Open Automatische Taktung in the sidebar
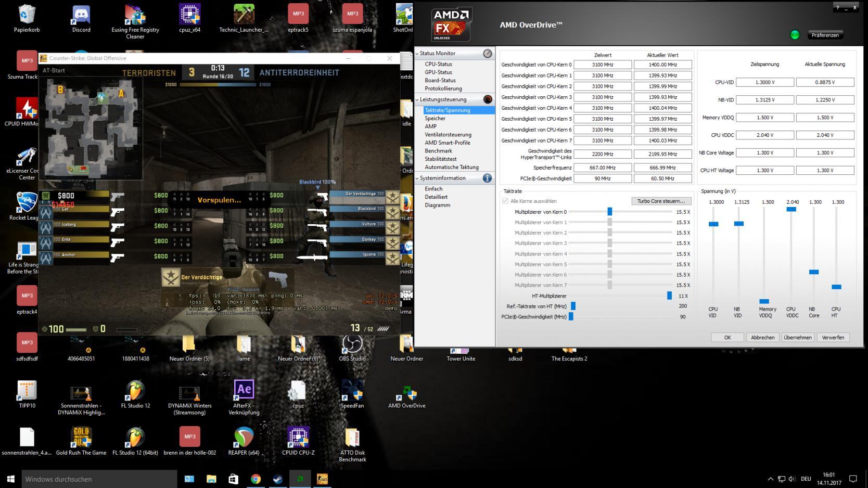The image size is (868, 488). pos(452,167)
